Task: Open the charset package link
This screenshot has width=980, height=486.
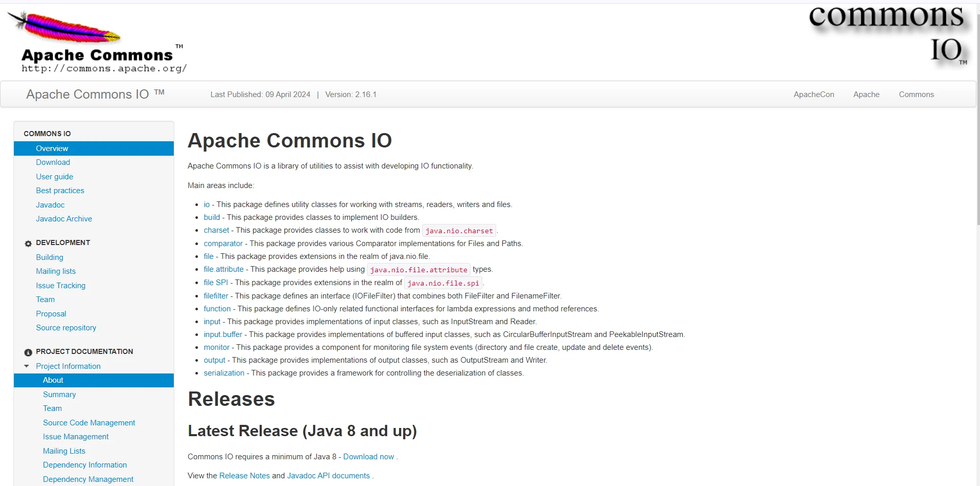Action: (x=216, y=230)
